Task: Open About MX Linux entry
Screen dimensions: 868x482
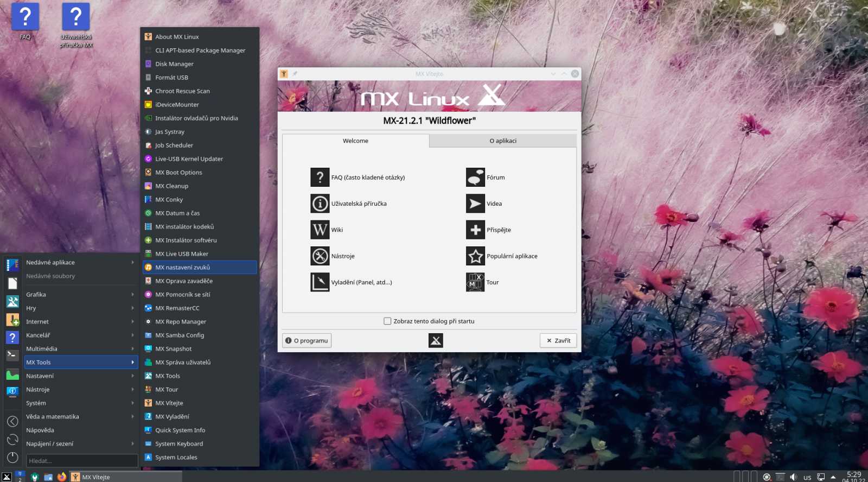Action: 200,36
